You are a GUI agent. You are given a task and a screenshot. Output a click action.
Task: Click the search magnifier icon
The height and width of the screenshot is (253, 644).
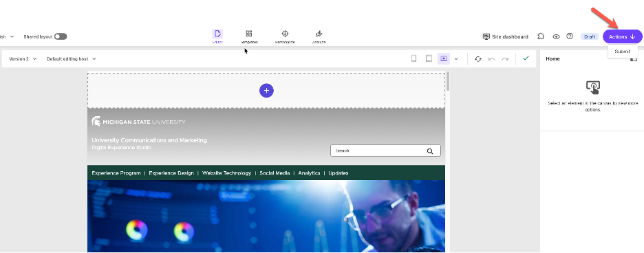click(430, 151)
